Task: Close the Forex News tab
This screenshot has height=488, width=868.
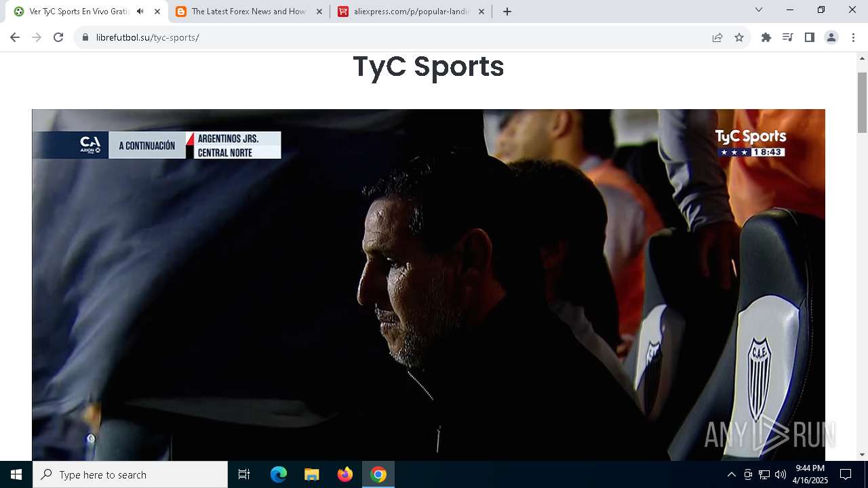Action: click(319, 12)
